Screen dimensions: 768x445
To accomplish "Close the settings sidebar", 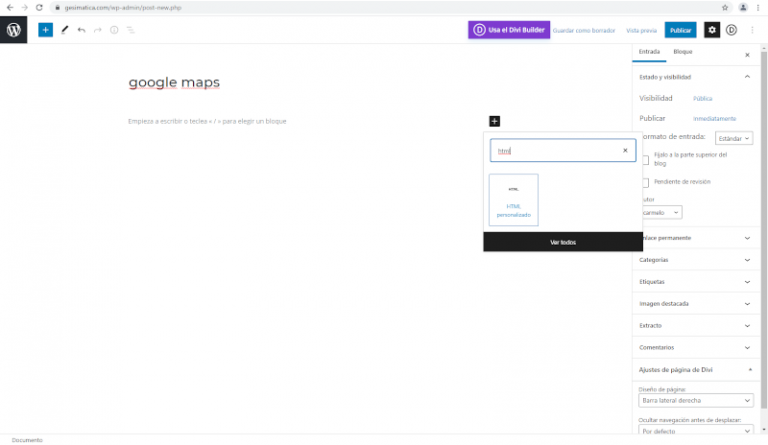I will coord(747,55).
